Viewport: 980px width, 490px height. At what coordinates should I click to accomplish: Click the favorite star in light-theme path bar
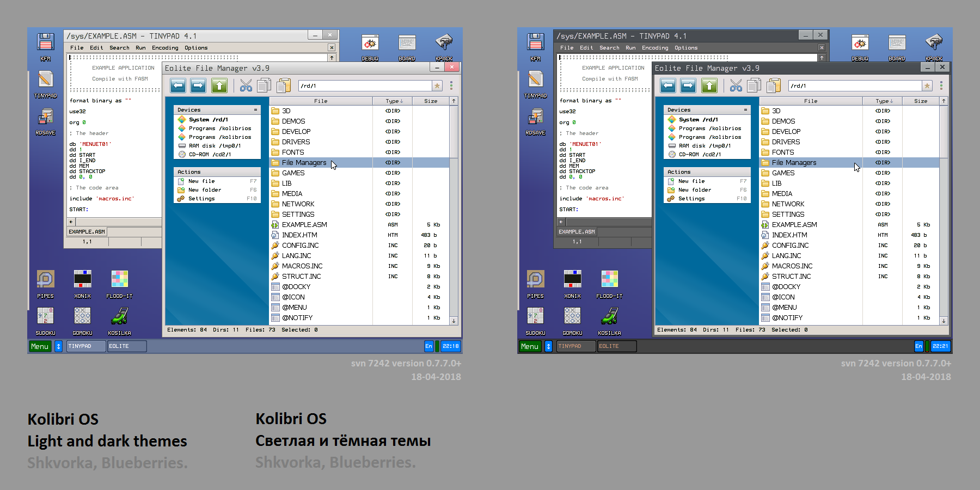pyautogui.click(x=437, y=86)
